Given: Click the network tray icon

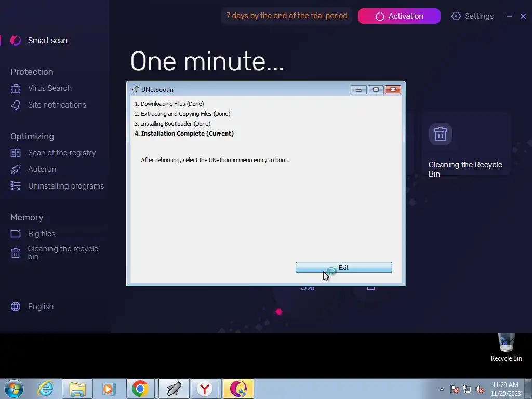Looking at the screenshot, I should click(467, 390).
